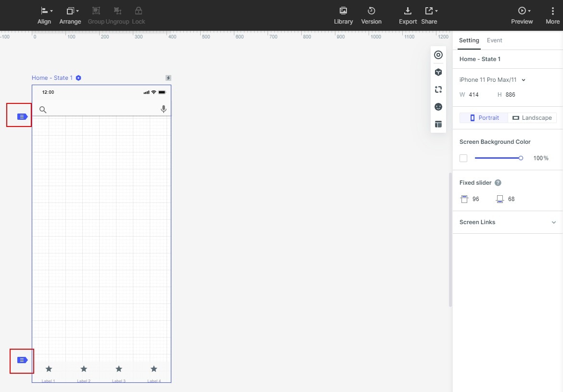Click the hexagon icon beside Home - State 1
The width and height of the screenshot is (563, 392).
[x=78, y=78]
